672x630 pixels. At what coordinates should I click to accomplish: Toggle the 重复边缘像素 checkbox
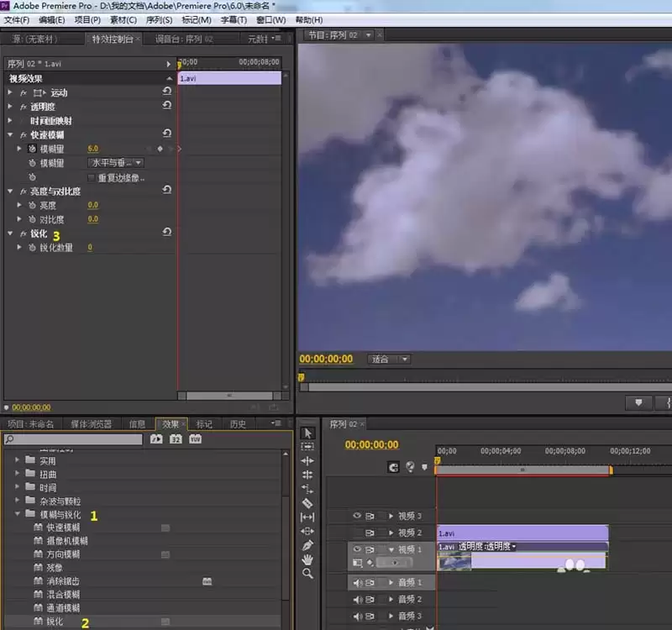[91, 178]
